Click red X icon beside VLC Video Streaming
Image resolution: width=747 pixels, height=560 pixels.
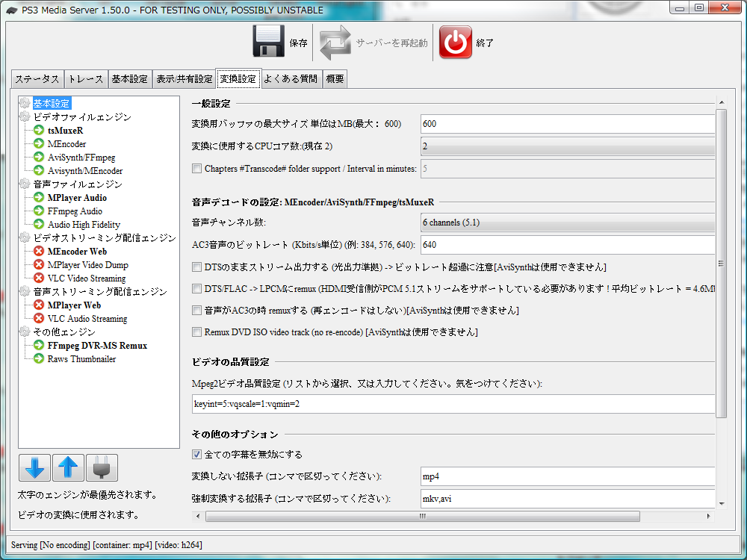click(39, 278)
